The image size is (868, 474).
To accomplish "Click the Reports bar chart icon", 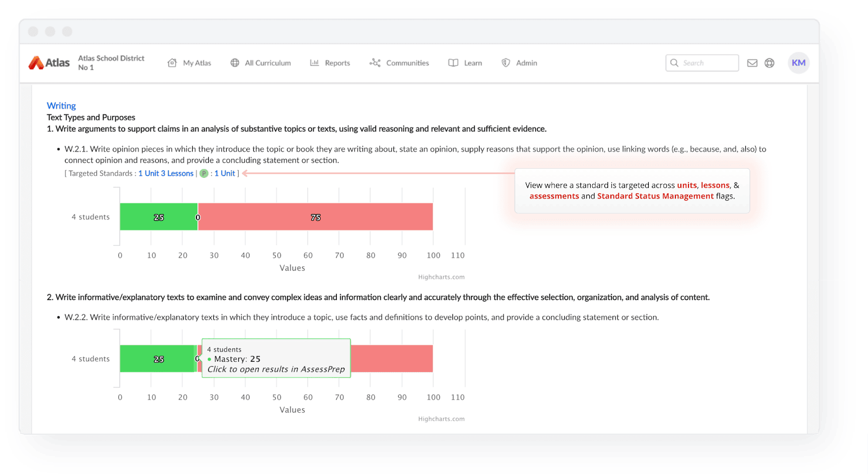I will click(314, 63).
